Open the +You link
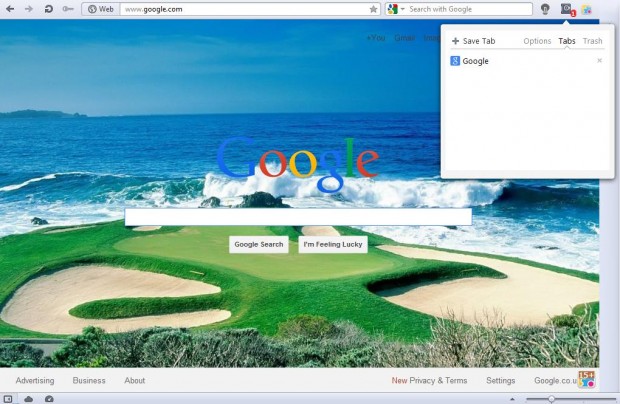The height and width of the screenshot is (404, 620). [x=376, y=38]
